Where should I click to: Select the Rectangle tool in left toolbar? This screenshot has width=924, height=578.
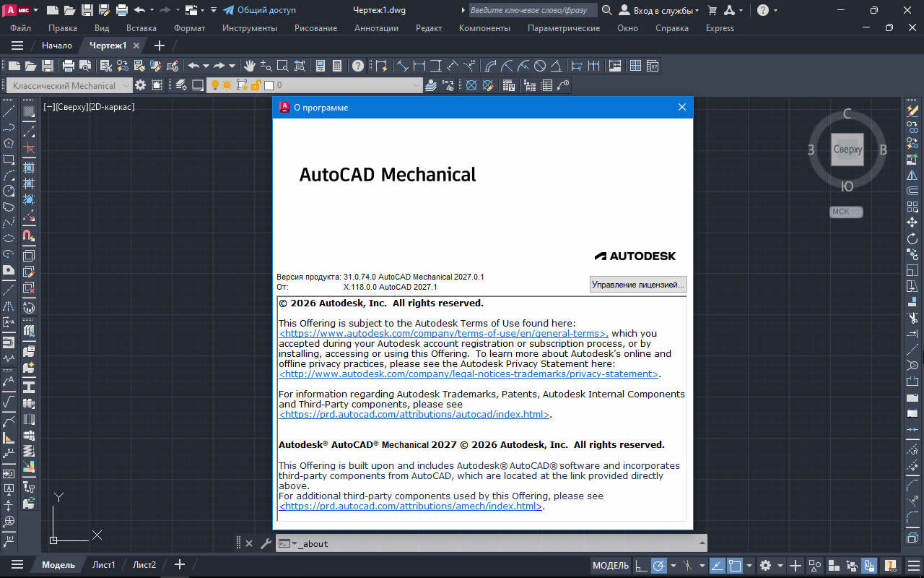tap(9, 159)
